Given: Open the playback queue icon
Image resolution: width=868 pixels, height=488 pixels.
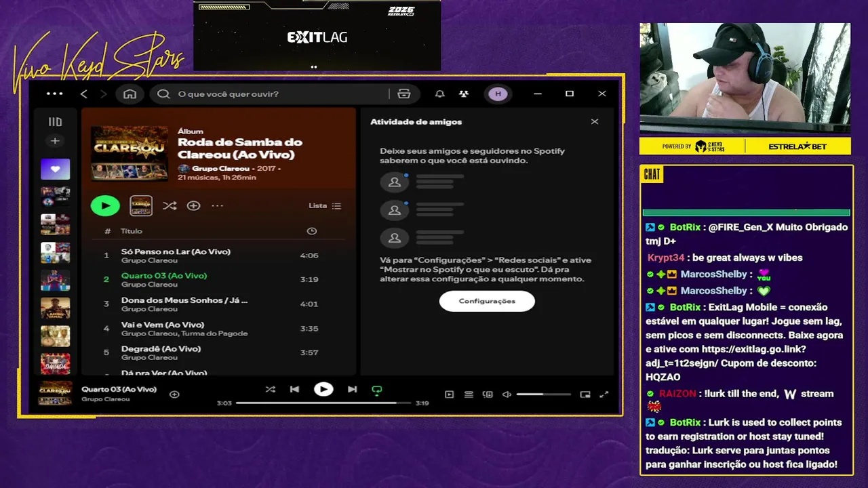Looking at the screenshot, I should pos(468,394).
